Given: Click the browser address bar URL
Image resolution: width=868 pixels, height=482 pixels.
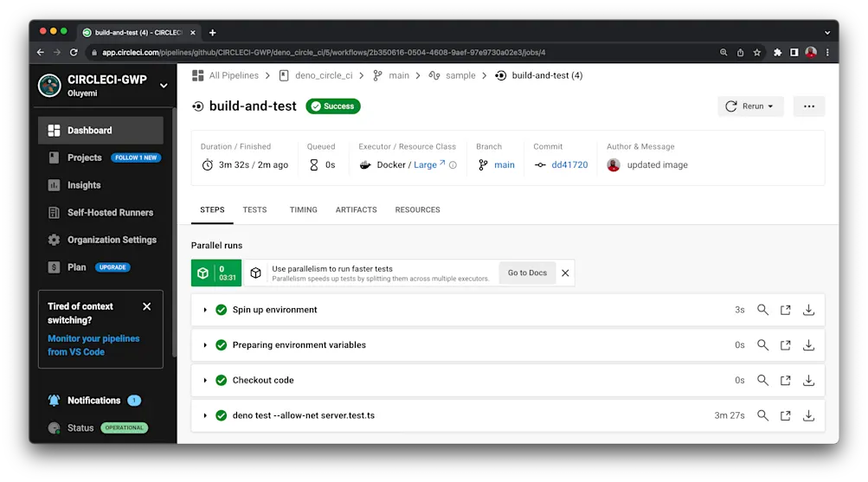Looking at the screenshot, I should [x=324, y=53].
